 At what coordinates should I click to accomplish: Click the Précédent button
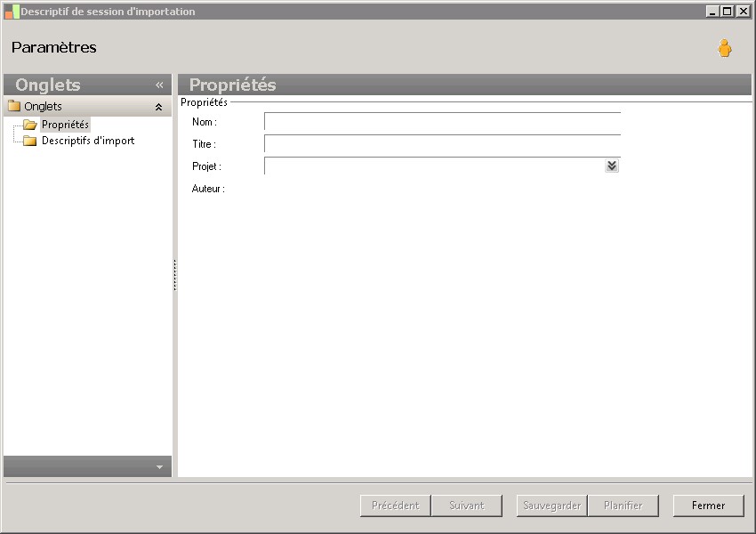396,506
